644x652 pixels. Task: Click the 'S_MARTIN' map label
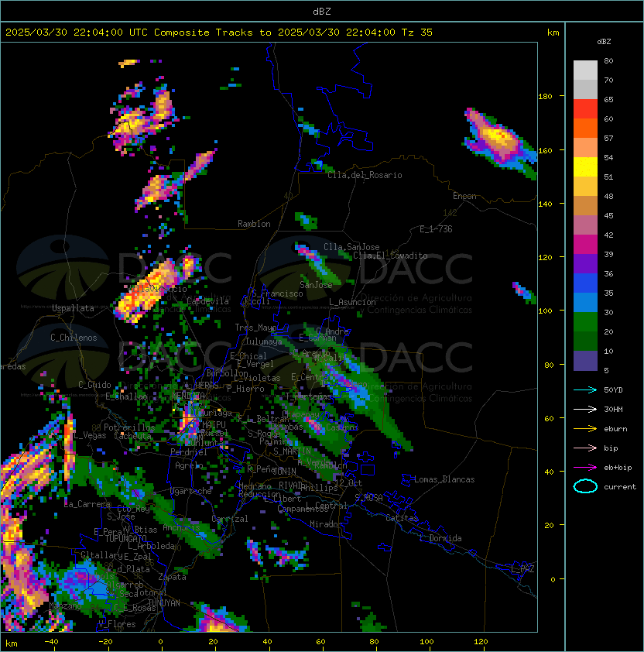coord(293,451)
